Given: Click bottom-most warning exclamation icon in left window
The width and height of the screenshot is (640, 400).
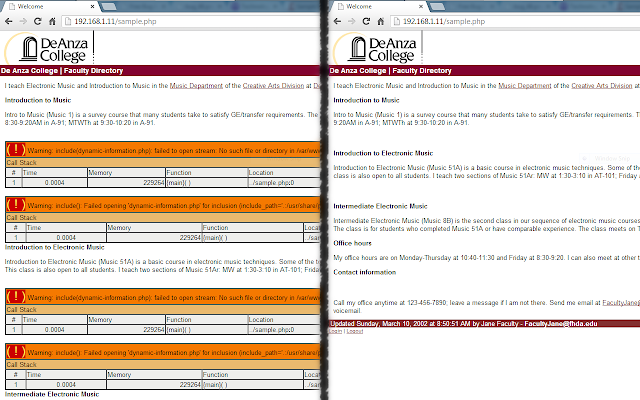Looking at the screenshot, I should (x=16, y=352).
